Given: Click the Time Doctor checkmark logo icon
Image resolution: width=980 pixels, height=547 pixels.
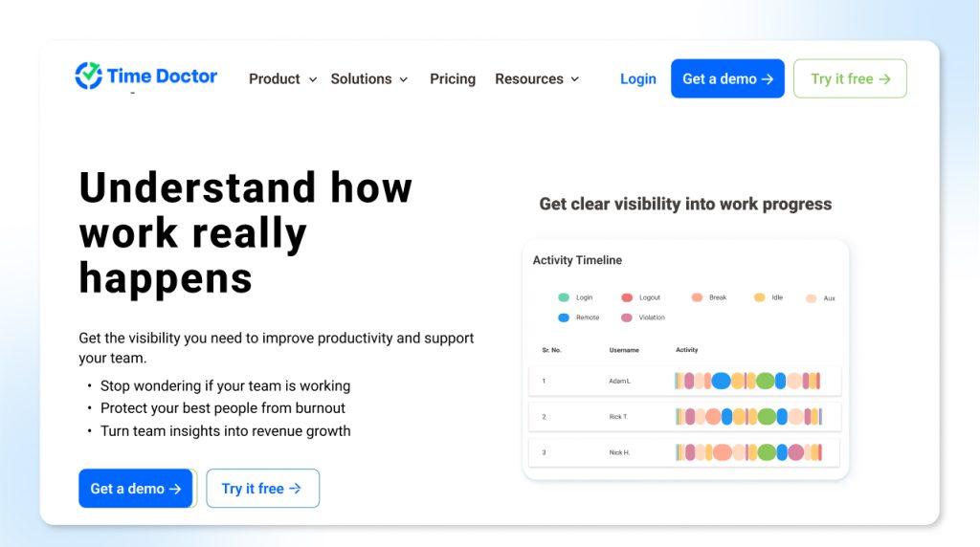Looking at the screenshot, I should [x=89, y=76].
